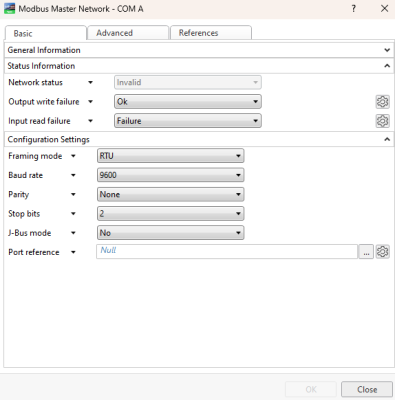Viewport: 395px width, 400px height.
Task: Open the Parity dropdown showing None
Action: coord(170,194)
